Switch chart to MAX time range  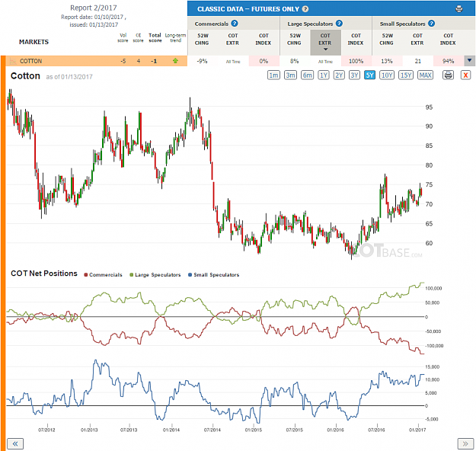pos(425,75)
